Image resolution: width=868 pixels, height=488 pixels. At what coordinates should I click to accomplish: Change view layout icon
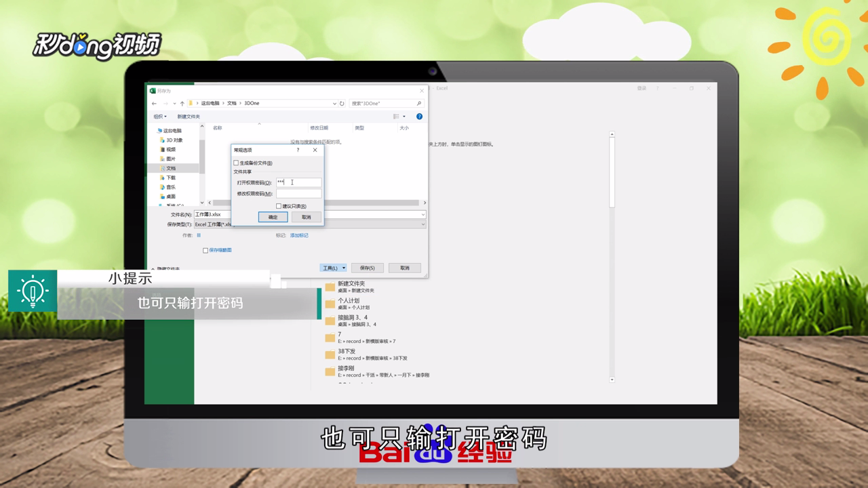[397, 117]
